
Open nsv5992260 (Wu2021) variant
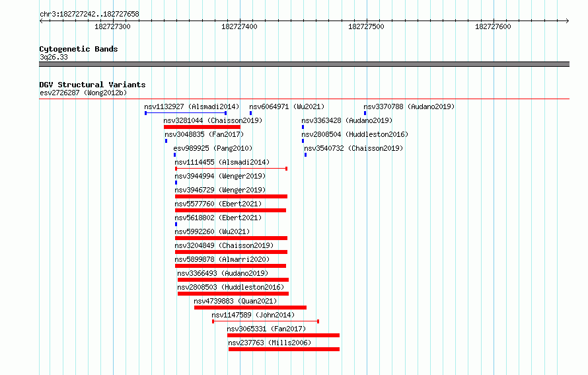[x=212, y=231]
